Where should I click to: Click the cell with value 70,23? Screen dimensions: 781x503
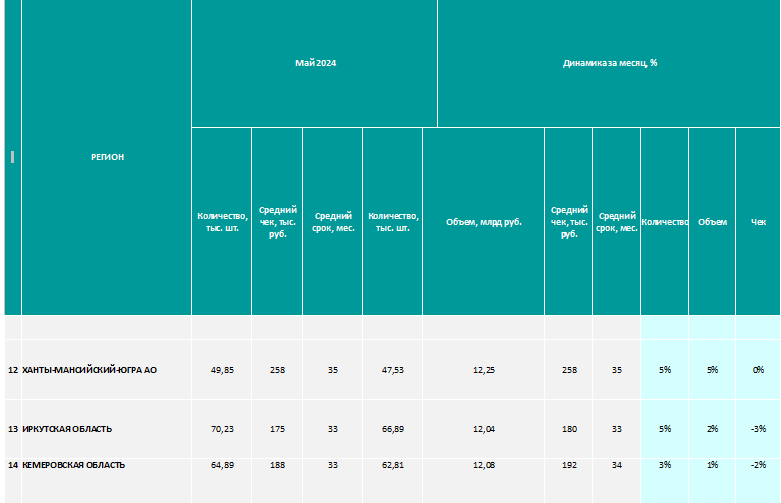(222, 429)
